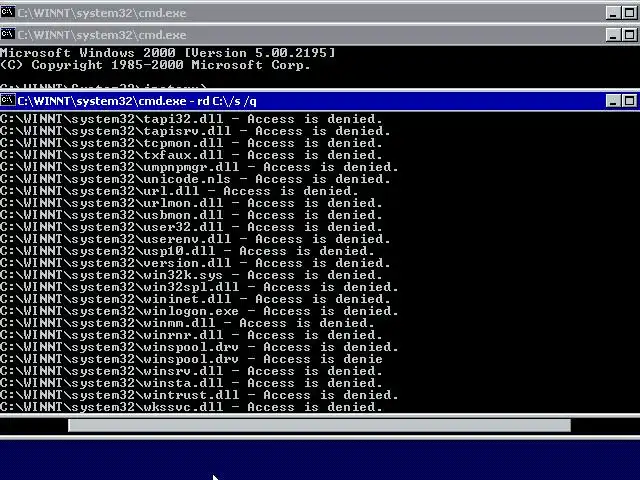The height and width of the screenshot is (480, 640).
Task: Click the wkssvc.dll access denied line
Action: pyautogui.click(x=191, y=407)
